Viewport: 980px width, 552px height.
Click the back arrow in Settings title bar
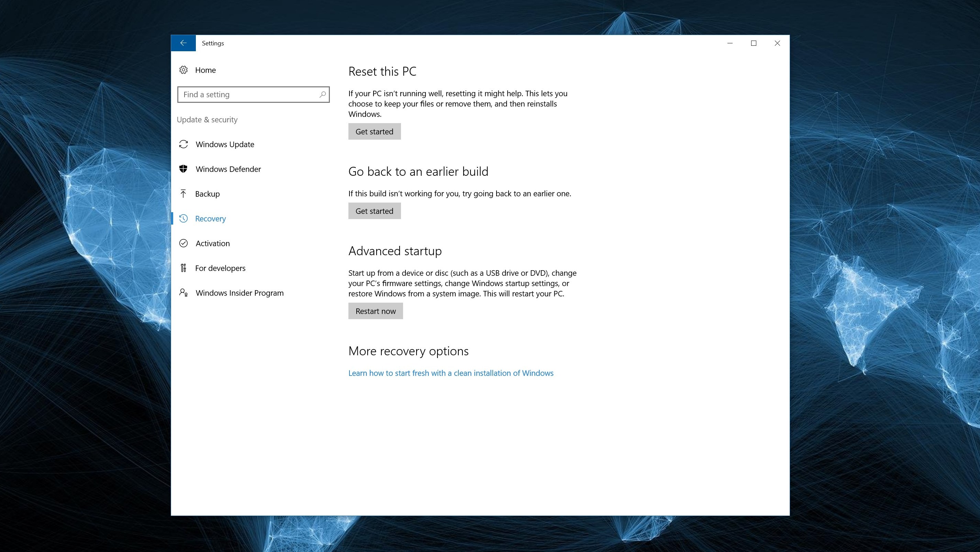[183, 43]
